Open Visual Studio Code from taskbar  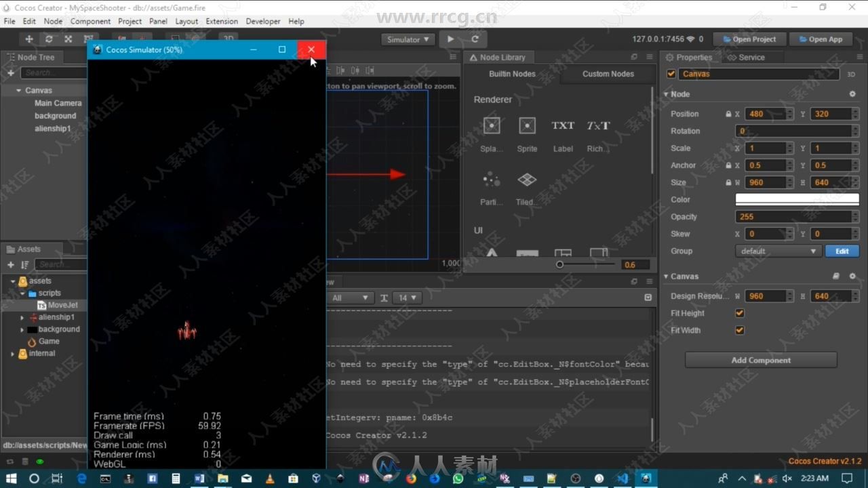(x=623, y=479)
